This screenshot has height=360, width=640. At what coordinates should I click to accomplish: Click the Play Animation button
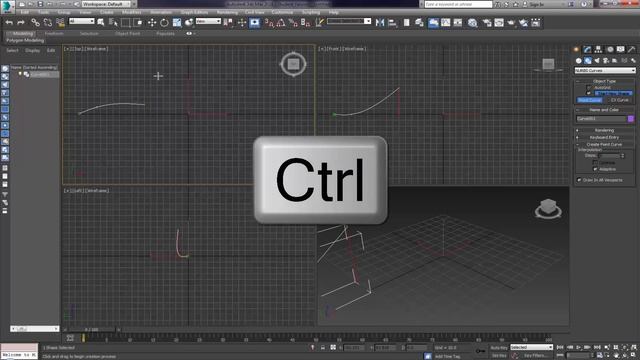point(578,347)
